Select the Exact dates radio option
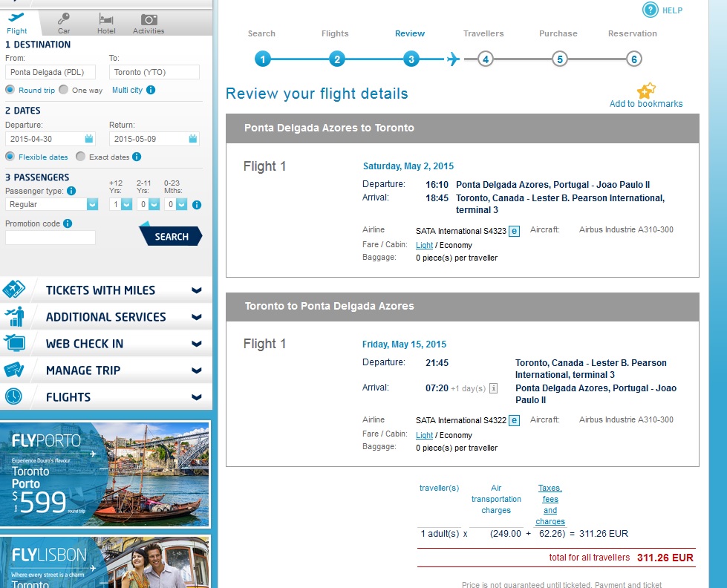727x588 pixels. [81, 156]
